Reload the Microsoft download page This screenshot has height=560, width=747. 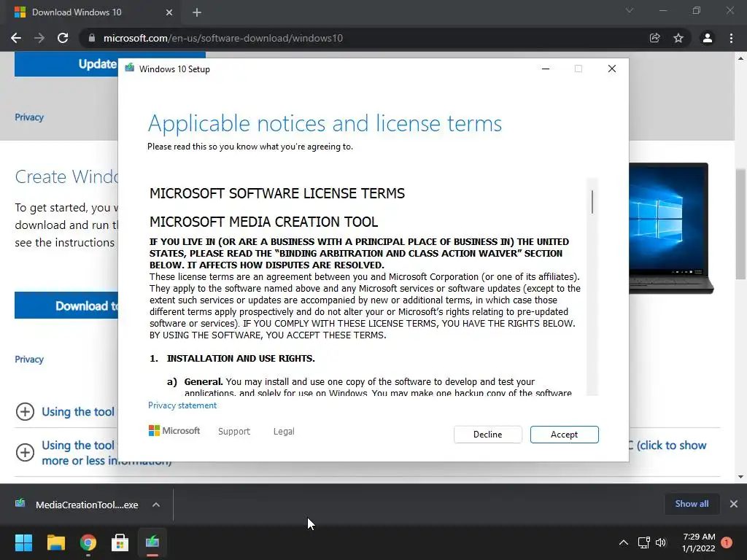coord(63,38)
